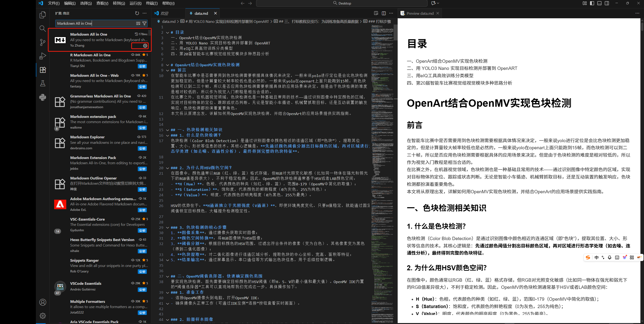
Task: Open the filter icon in extension search
Action: 144,23
